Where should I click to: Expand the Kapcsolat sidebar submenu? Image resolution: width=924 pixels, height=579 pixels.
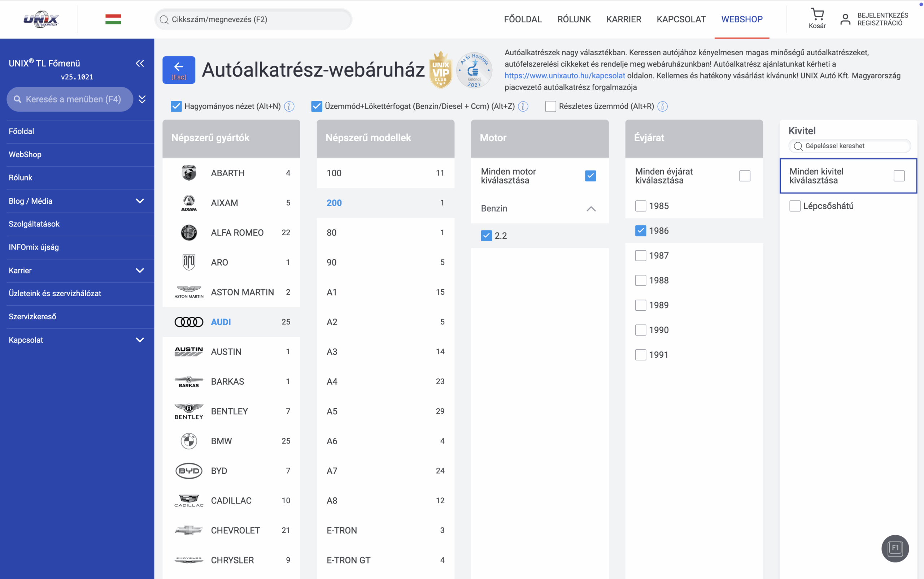tap(140, 340)
